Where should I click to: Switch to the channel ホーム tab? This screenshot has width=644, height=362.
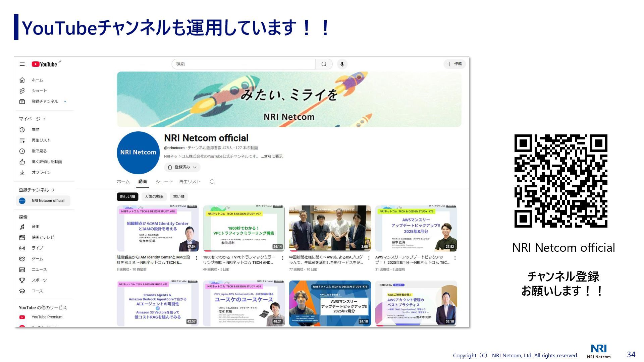pyautogui.click(x=123, y=182)
